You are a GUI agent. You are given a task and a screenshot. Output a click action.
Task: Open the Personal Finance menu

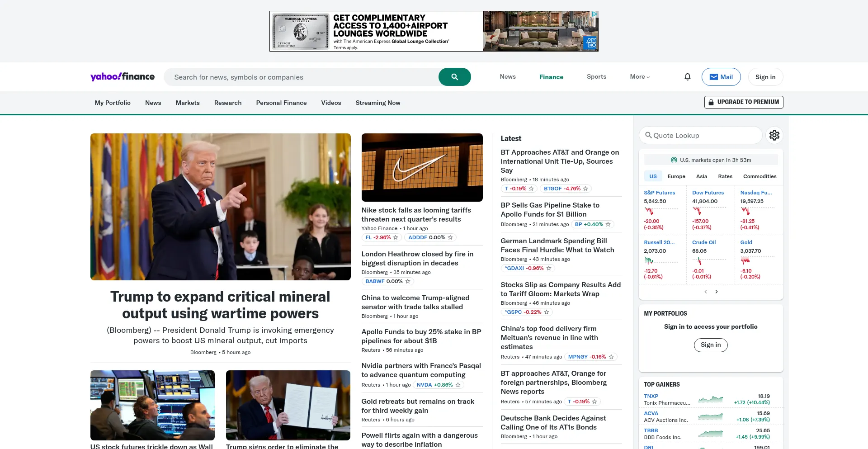pyautogui.click(x=281, y=103)
